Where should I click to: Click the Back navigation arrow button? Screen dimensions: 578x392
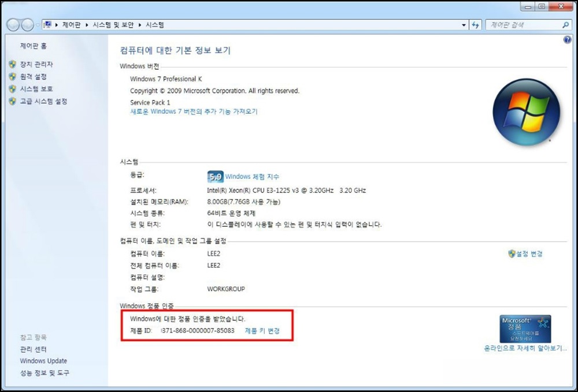click(13, 25)
